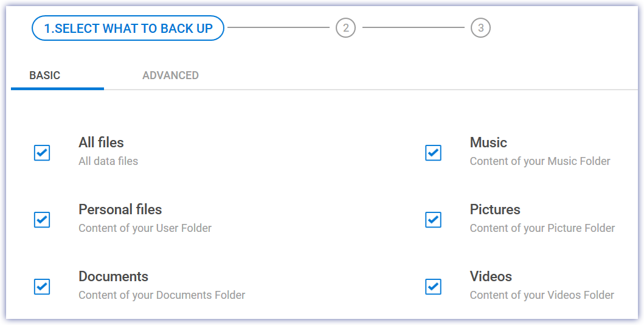Screen dimensions: 644x325
Task: Disable the Documents checkbox
Action: [x=42, y=286]
